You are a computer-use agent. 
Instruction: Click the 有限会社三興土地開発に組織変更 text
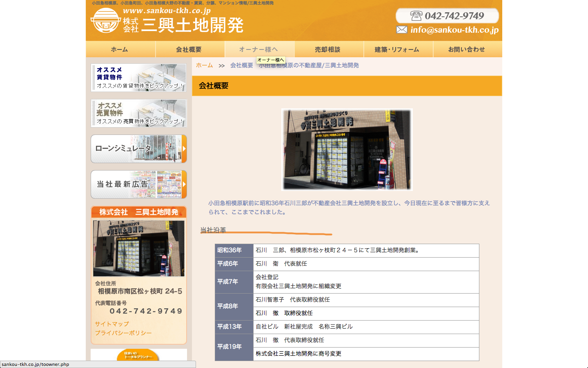(298, 286)
